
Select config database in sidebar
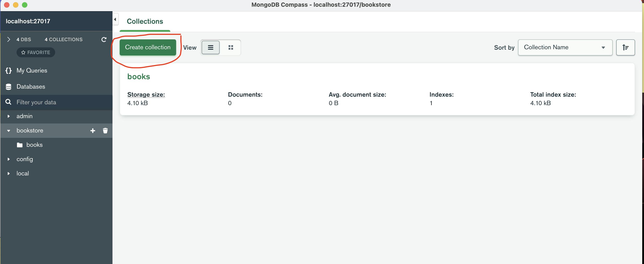point(56,159)
